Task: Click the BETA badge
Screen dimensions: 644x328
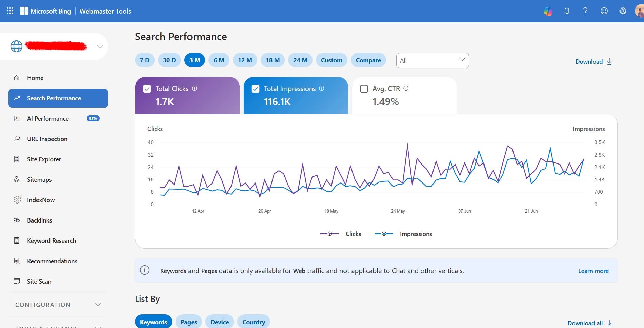Action: tap(93, 118)
